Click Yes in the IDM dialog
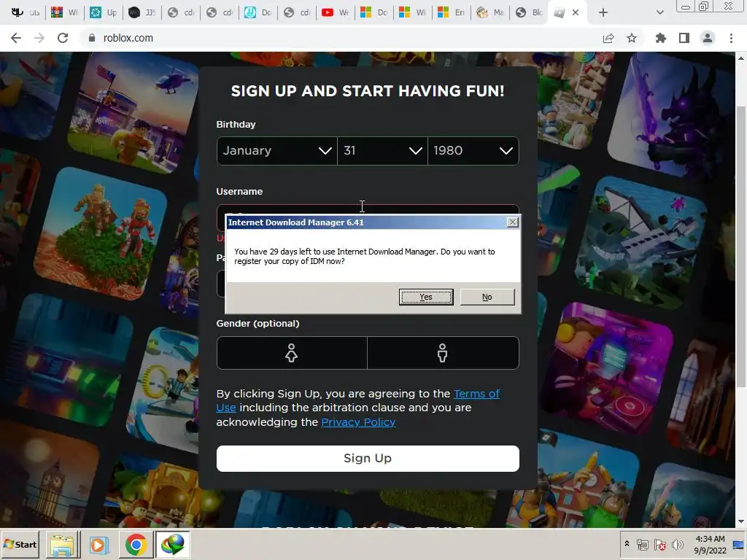The image size is (747, 560). click(426, 297)
